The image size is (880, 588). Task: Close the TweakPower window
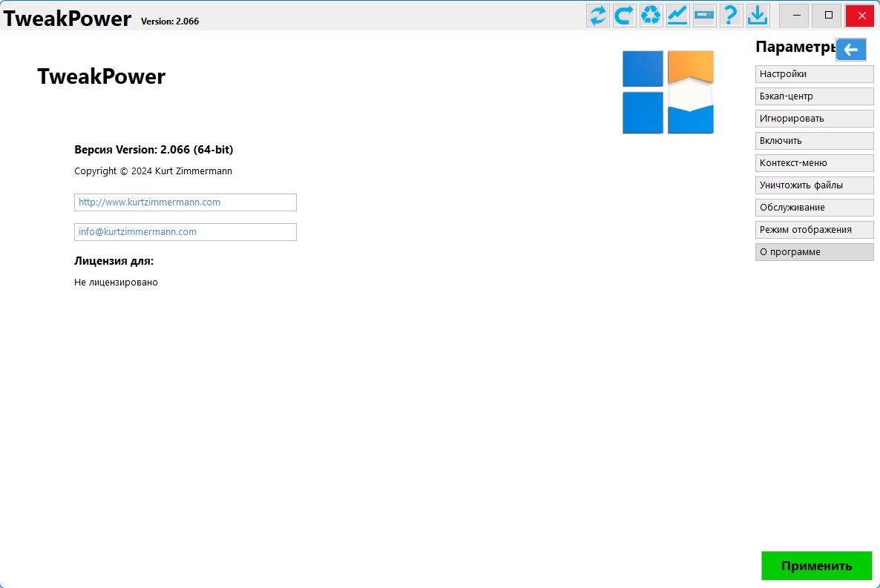(x=861, y=15)
